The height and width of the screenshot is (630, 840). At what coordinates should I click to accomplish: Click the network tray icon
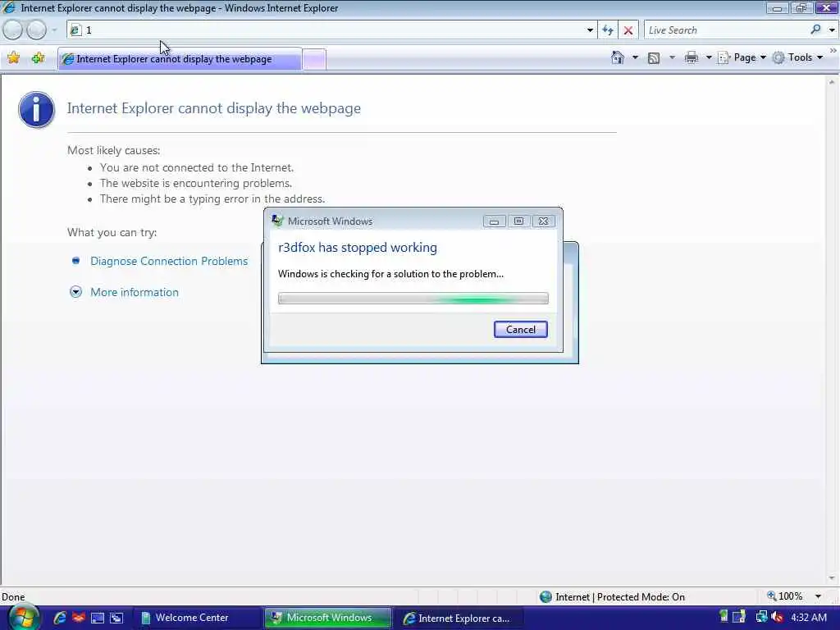pos(761,618)
